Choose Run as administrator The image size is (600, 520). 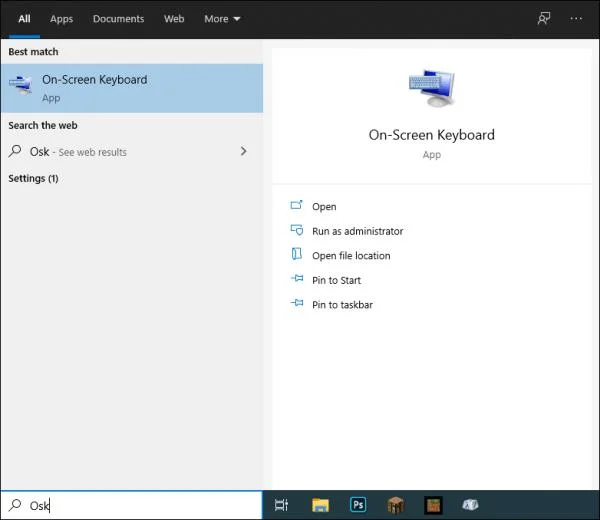point(357,231)
